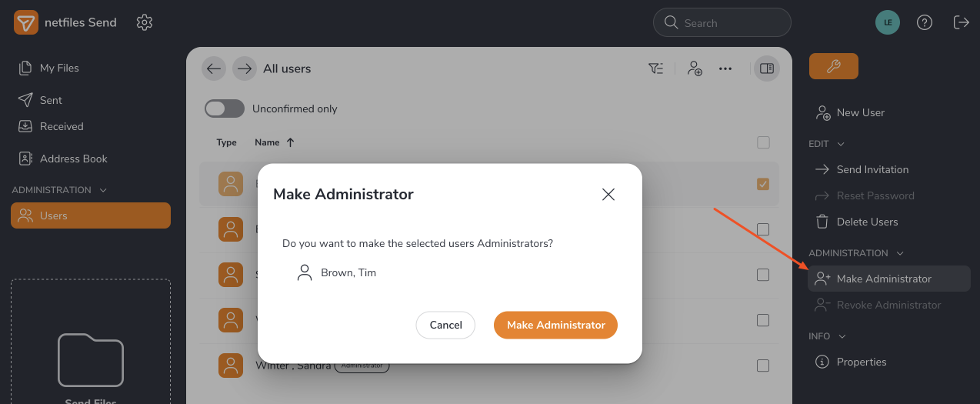This screenshot has width=980, height=404.
Task: Open the three-dots more options menu
Action: [x=725, y=68]
